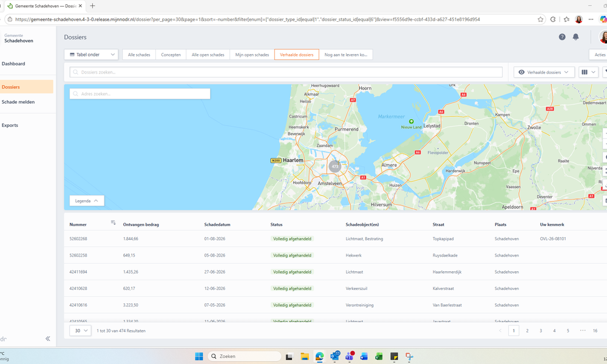Open dossier row 42411694
This screenshot has height=364, width=607.
coord(336,272)
